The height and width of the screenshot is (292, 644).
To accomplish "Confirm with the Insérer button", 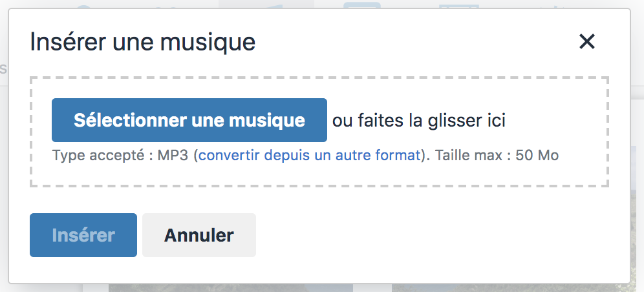I will pos(83,235).
